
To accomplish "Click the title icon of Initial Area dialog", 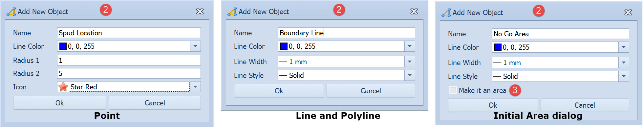I will (446, 12).
